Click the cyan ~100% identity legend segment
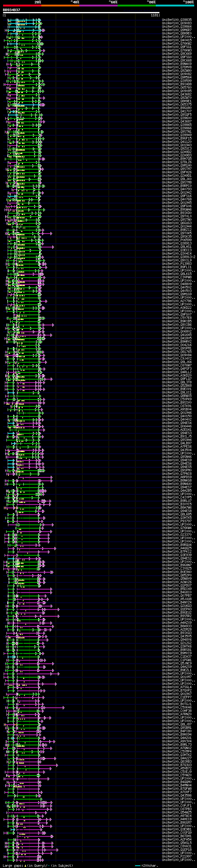 pyautogui.click(x=175, y=6)
